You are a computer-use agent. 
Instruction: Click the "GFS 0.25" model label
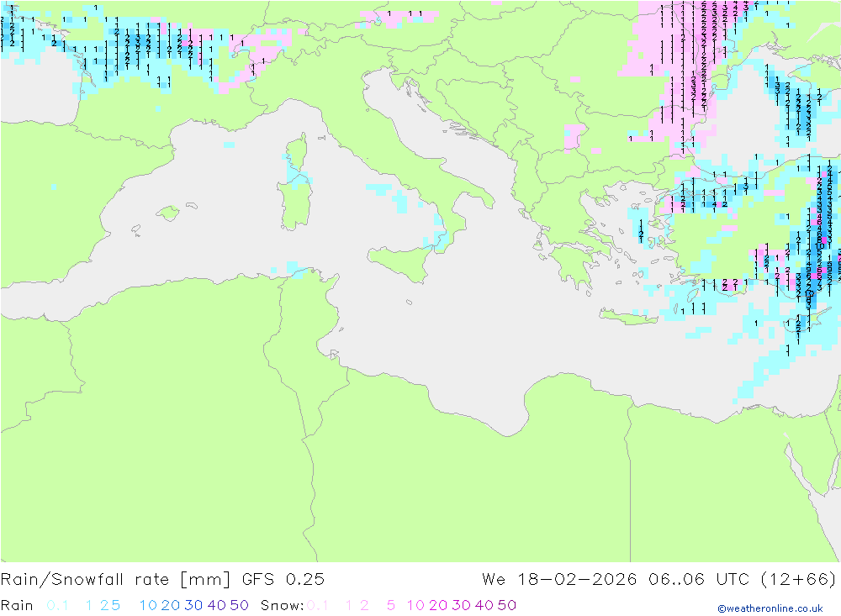(x=283, y=580)
